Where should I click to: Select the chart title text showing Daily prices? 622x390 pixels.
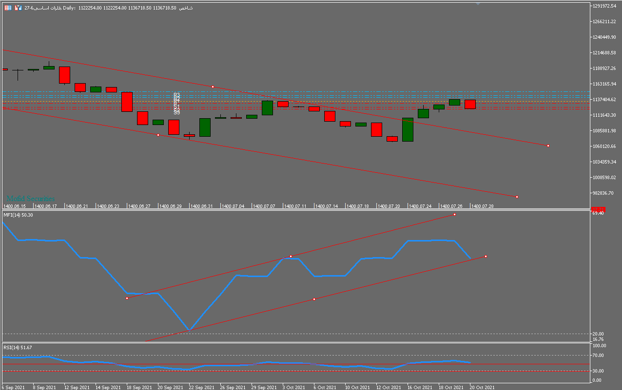point(108,8)
